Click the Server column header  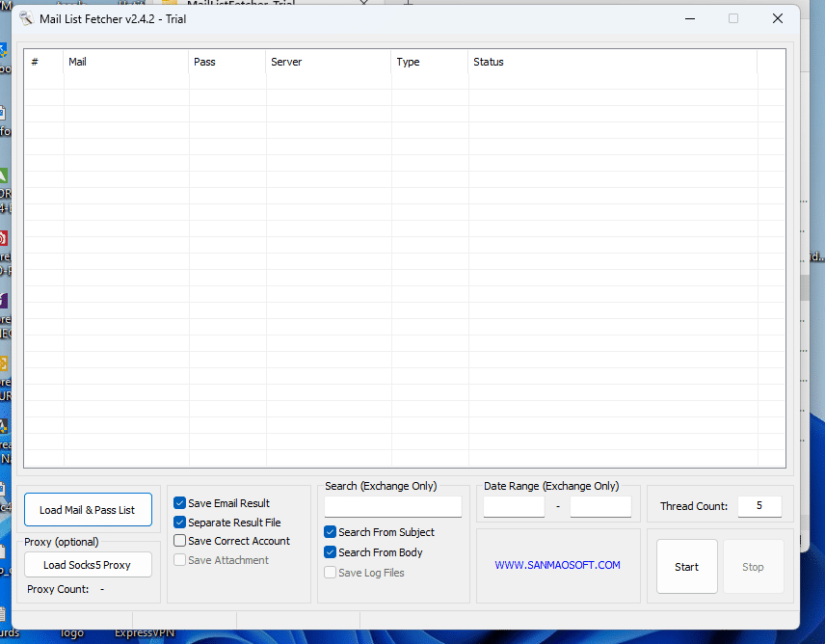pyautogui.click(x=328, y=62)
